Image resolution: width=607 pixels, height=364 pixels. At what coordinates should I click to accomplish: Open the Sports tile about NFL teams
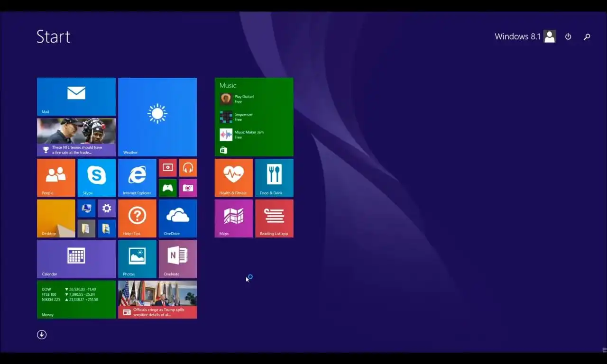coord(76,137)
